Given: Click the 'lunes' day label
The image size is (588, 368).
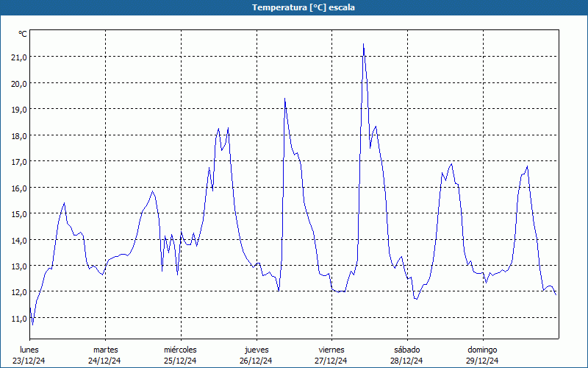Looking at the screenshot, I should 29,350.
